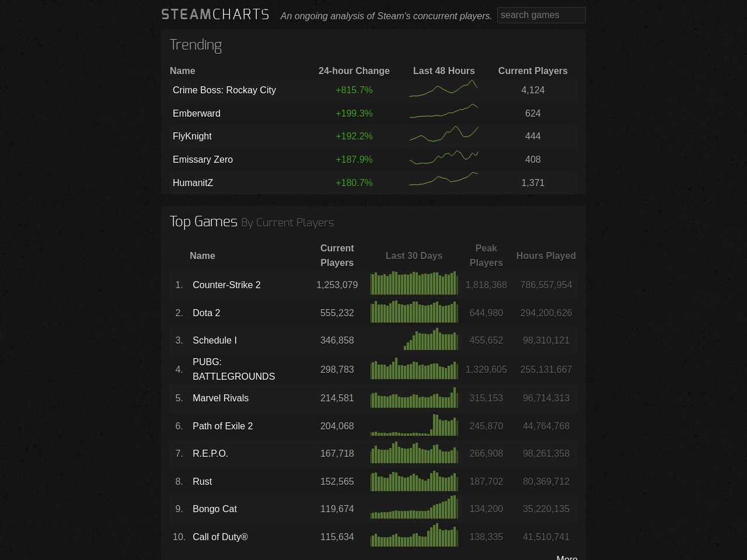Open Counter-Strike 2 stats page
747x560 pixels.
(x=226, y=285)
